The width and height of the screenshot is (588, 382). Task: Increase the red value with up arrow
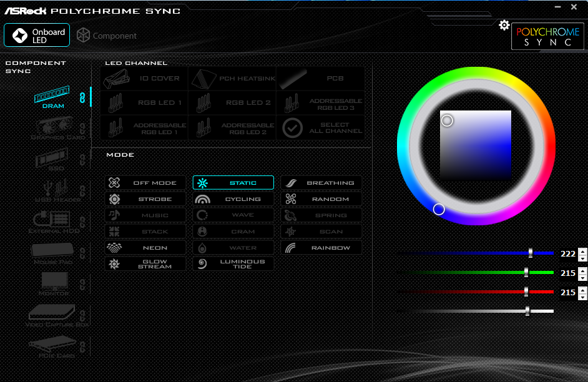point(582,289)
